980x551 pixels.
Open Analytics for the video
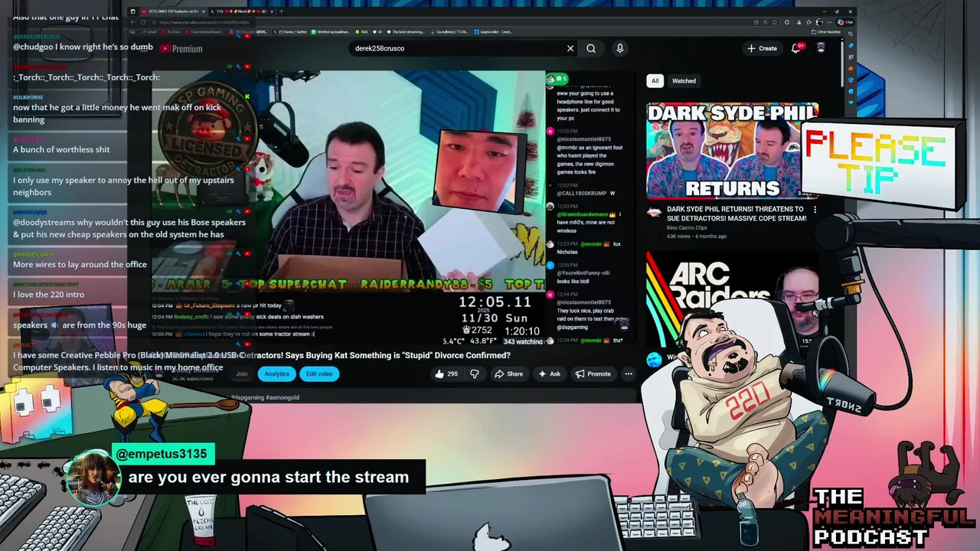tap(277, 373)
